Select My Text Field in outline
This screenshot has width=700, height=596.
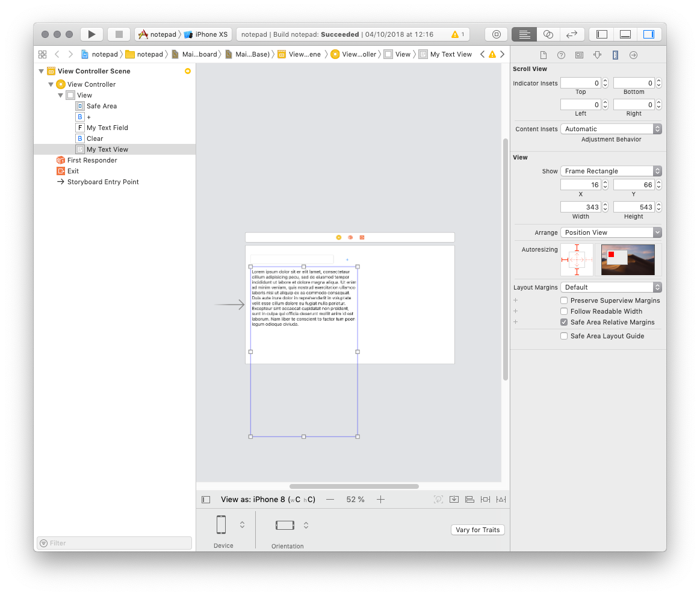click(x=107, y=128)
